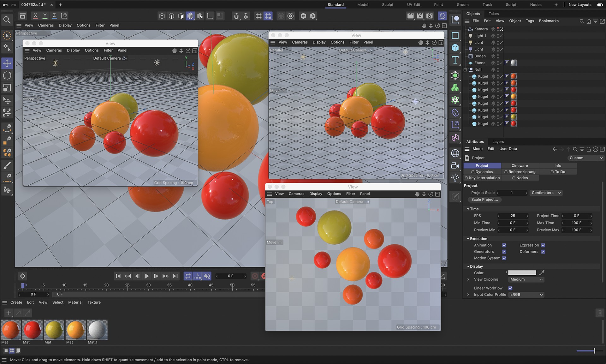Open the Custom mode dropdown

(586, 158)
